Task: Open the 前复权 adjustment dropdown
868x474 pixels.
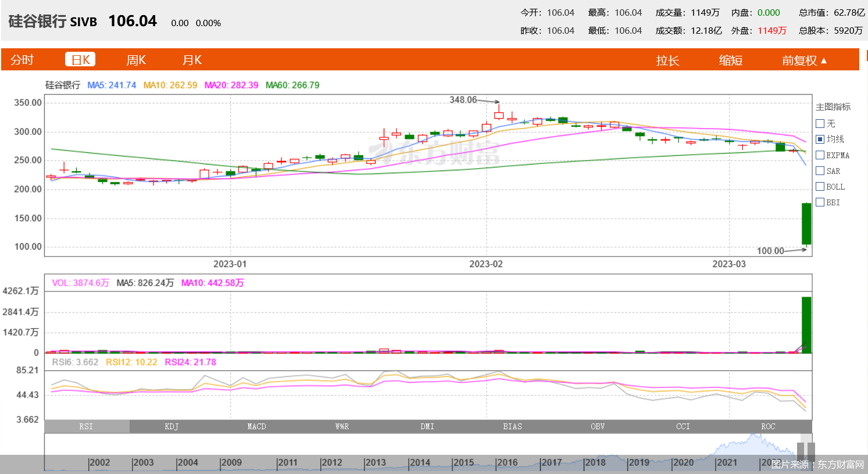Action: tap(805, 60)
